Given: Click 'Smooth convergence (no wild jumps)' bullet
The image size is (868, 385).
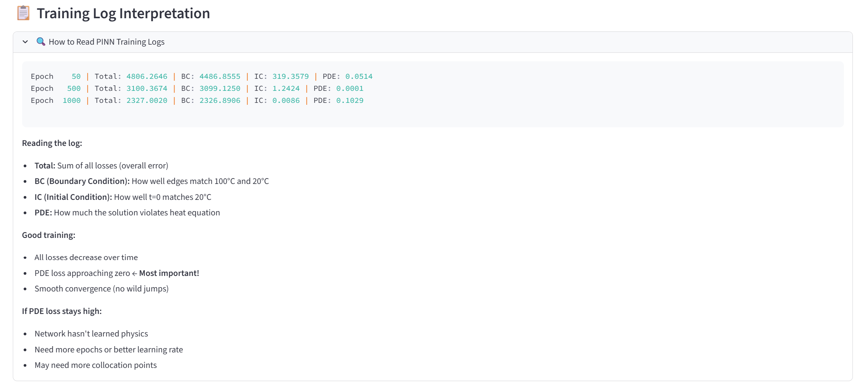Looking at the screenshot, I should (x=101, y=289).
